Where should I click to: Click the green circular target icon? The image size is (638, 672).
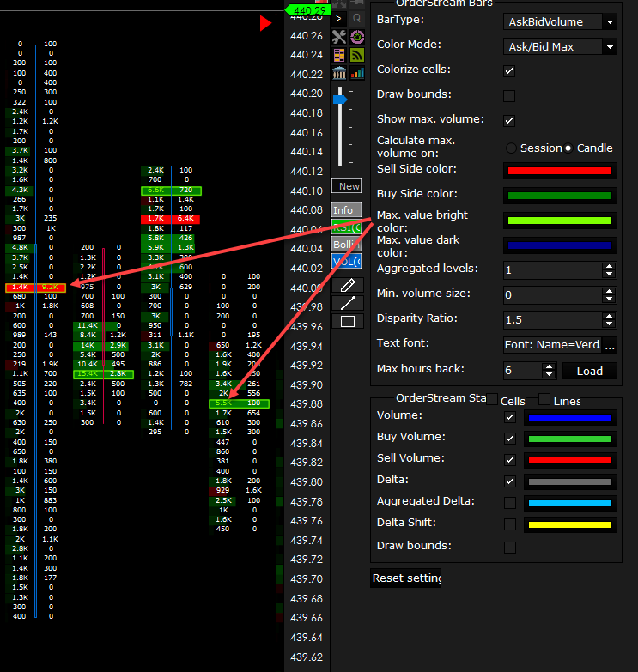coord(357,37)
